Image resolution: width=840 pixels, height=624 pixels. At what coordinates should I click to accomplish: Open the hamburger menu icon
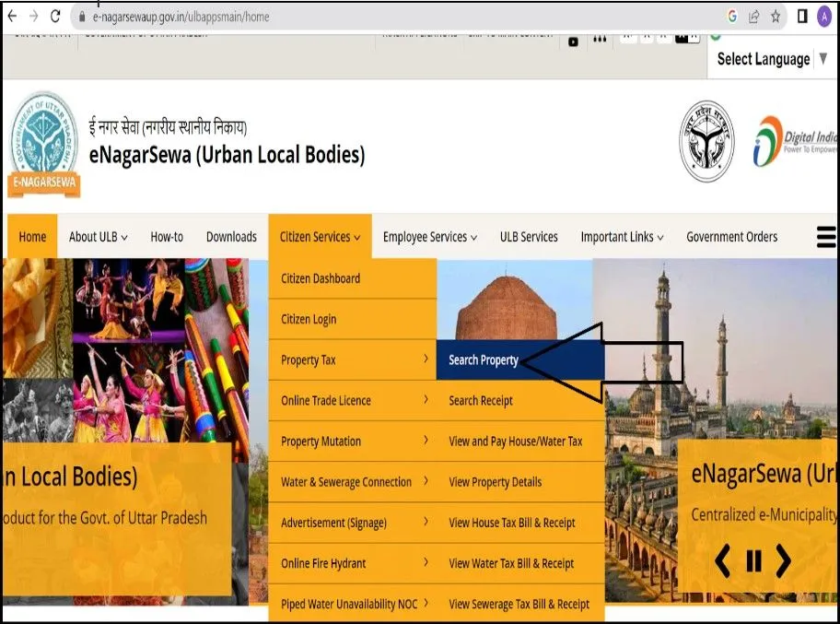(826, 237)
